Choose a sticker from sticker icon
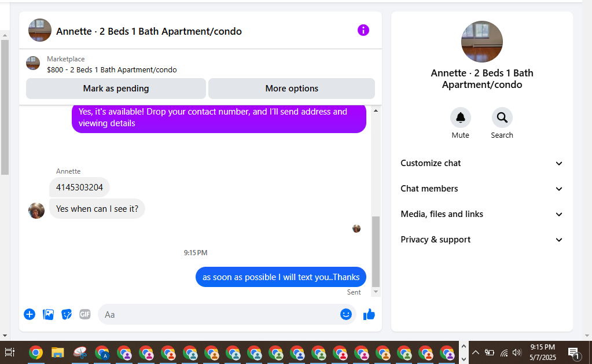This screenshot has width=592, height=364. tap(67, 314)
